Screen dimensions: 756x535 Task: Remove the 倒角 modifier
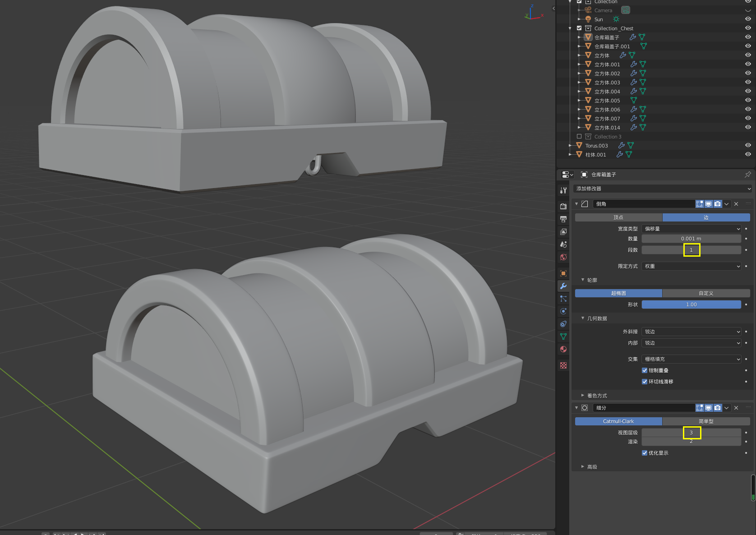click(736, 204)
